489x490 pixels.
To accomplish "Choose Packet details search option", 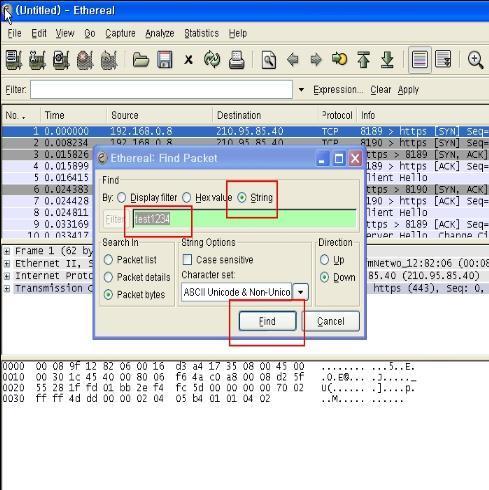I will tap(108, 277).
